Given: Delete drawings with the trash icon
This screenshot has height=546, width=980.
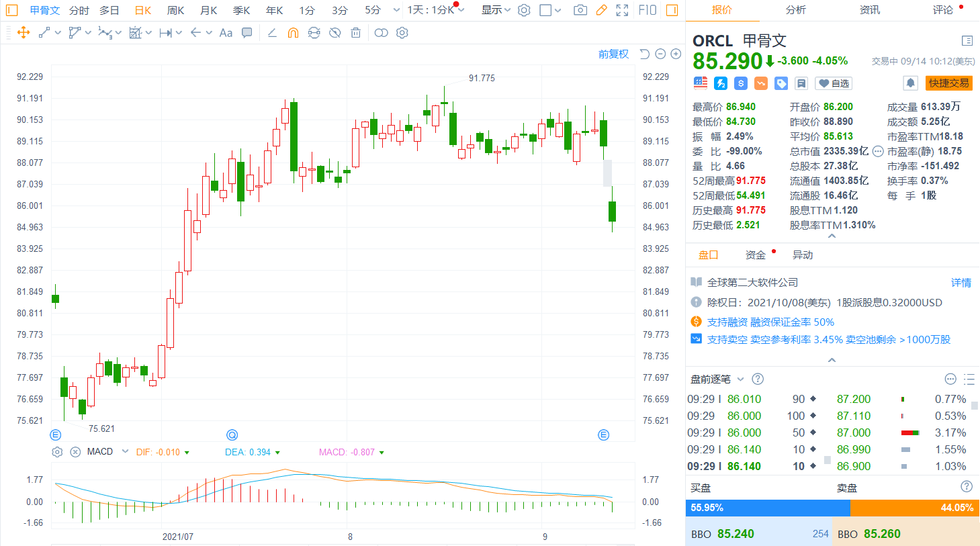Looking at the screenshot, I should (x=356, y=33).
